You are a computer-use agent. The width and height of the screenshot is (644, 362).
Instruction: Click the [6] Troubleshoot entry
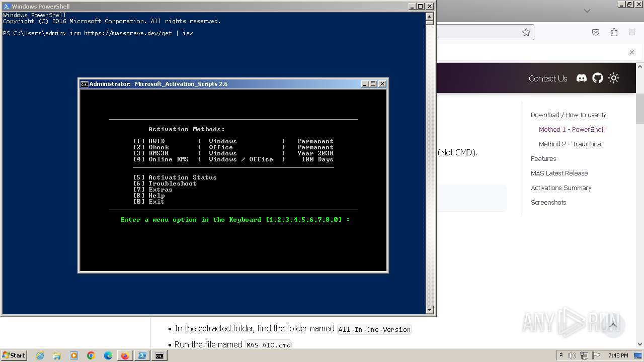pyautogui.click(x=165, y=184)
